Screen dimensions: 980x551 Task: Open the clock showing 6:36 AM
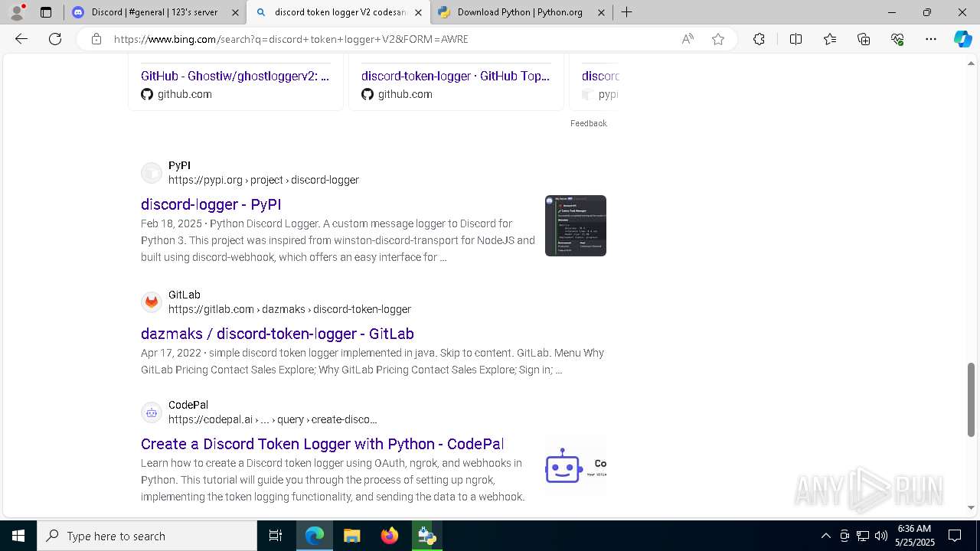[x=914, y=536]
